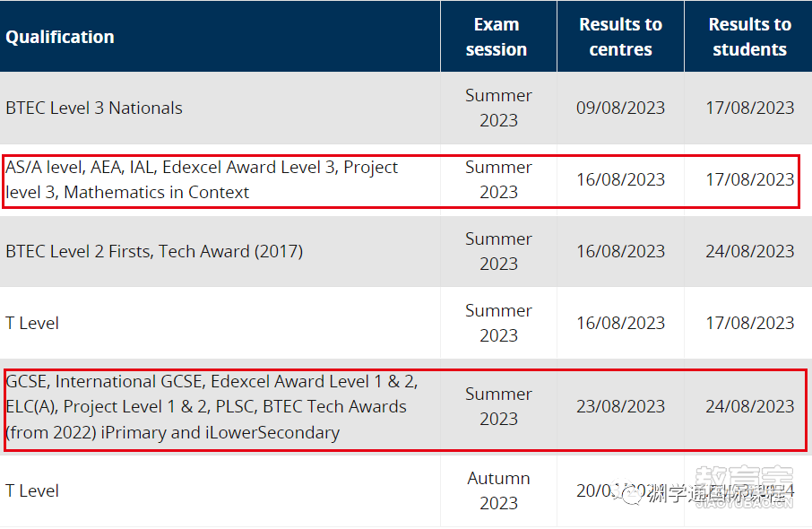The height and width of the screenshot is (529, 812).
Task: Click 24/08/2023 in the GCSE row
Action: tap(749, 406)
